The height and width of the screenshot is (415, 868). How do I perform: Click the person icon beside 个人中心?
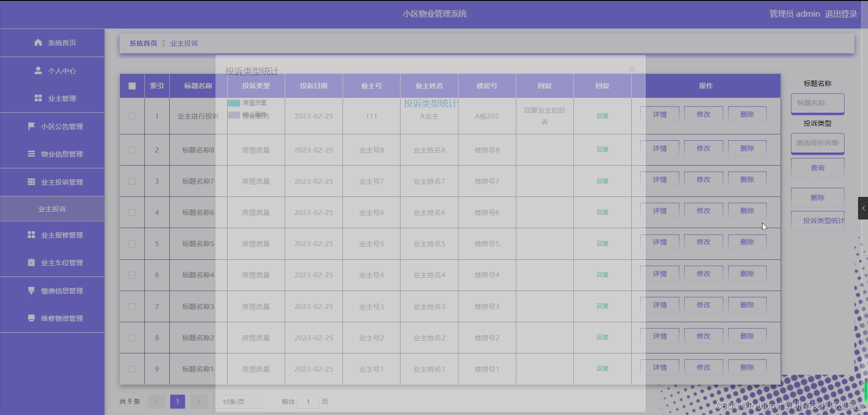tap(38, 71)
